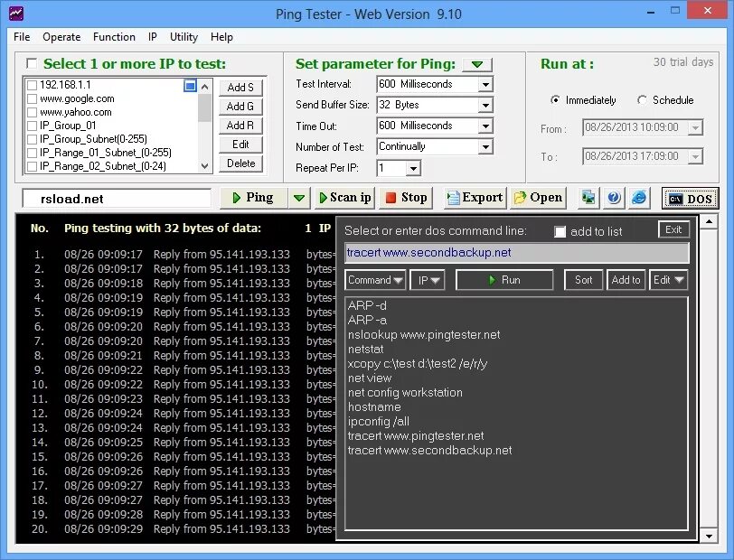
Task: Open the Command dropdown in DOS panel
Action: tap(375, 280)
